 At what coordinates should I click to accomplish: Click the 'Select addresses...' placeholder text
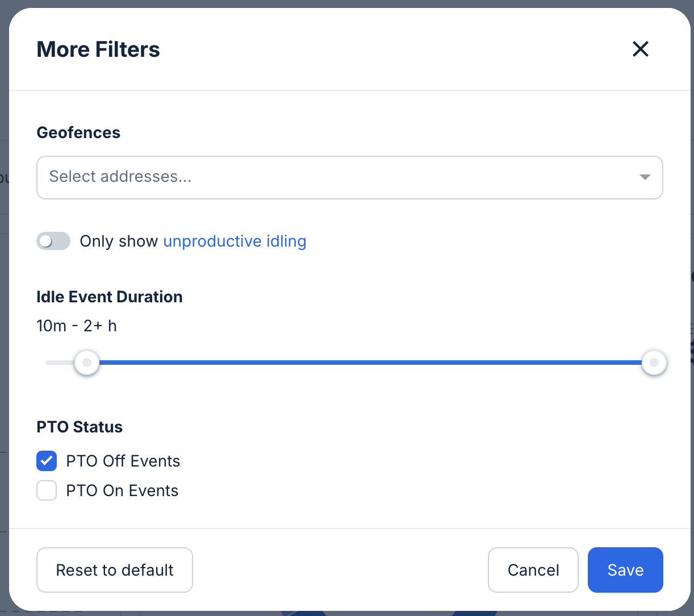coord(120,177)
